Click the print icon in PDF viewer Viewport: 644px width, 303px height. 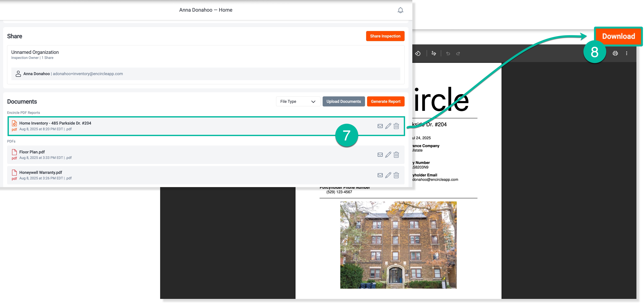(615, 53)
